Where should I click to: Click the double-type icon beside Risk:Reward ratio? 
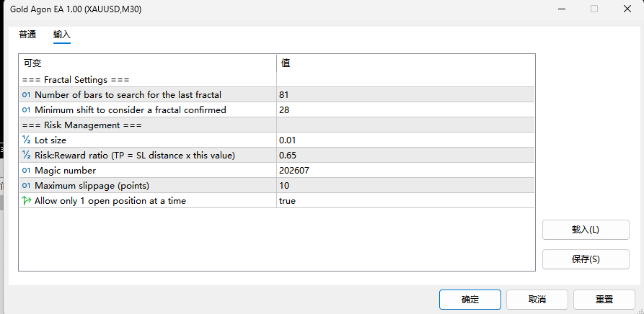26,156
